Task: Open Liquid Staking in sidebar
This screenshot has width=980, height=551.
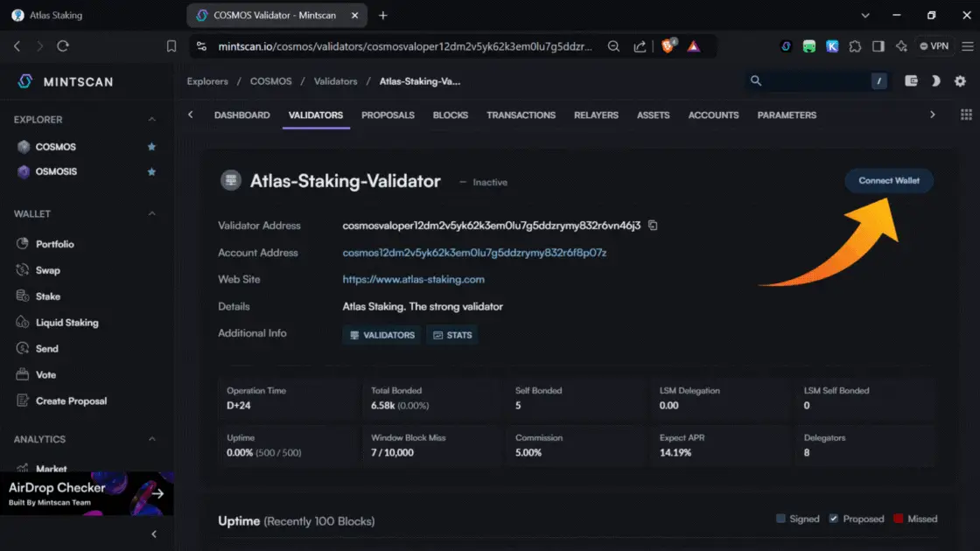Action: pos(66,323)
